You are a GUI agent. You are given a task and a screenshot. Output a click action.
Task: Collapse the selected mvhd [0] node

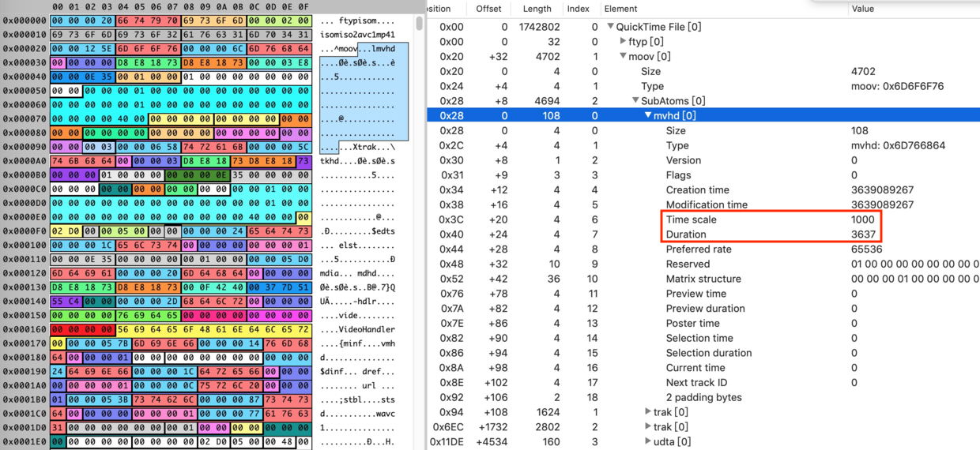tap(648, 115)
